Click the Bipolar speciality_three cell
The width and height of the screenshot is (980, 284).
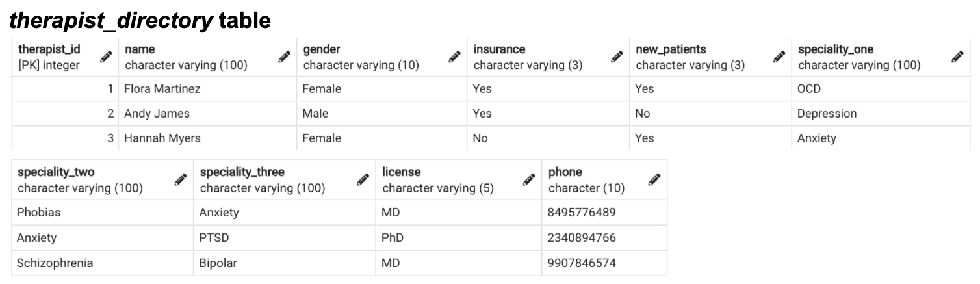(218, 263)
